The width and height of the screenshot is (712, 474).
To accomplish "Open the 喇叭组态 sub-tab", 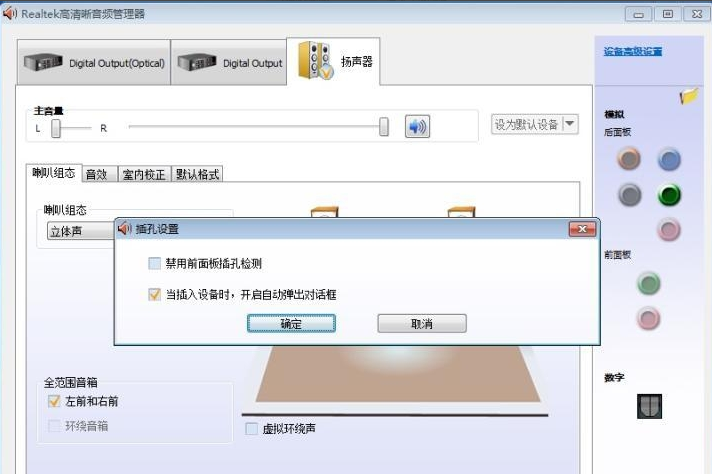I will (x=54, y=173).
